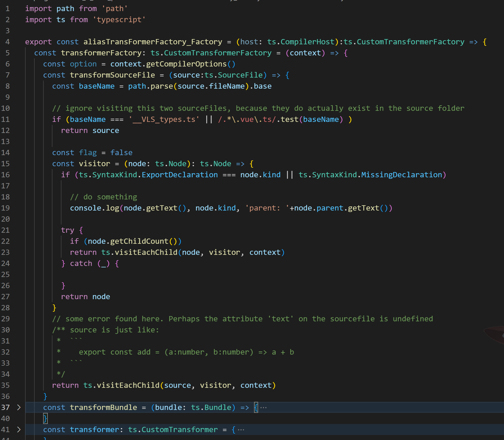Click 'return source' on line 12
The height and width of the screenshot is (440, 504).
click(x=90, y=130)
